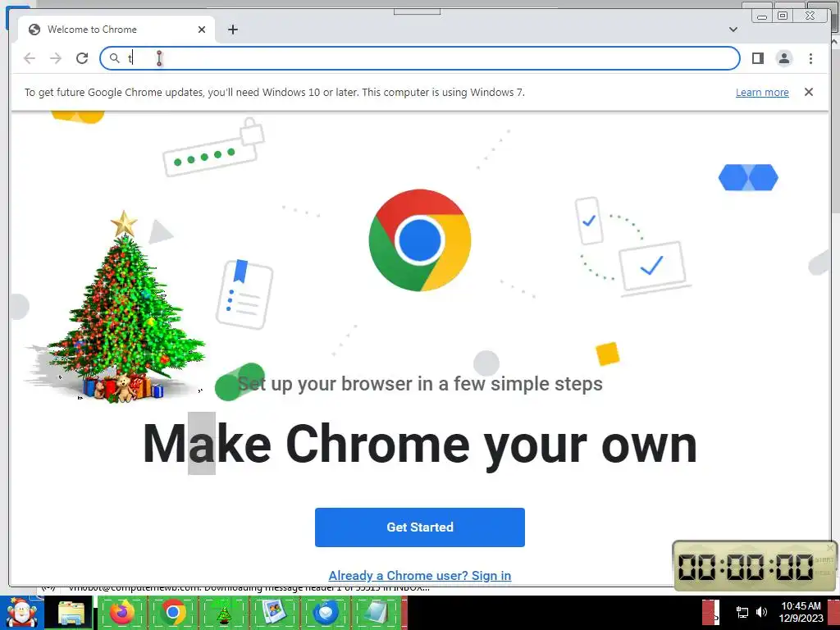This screenshot has height=630, width=840.
Task: Open a new tab
Action: [x=232, y=30]
